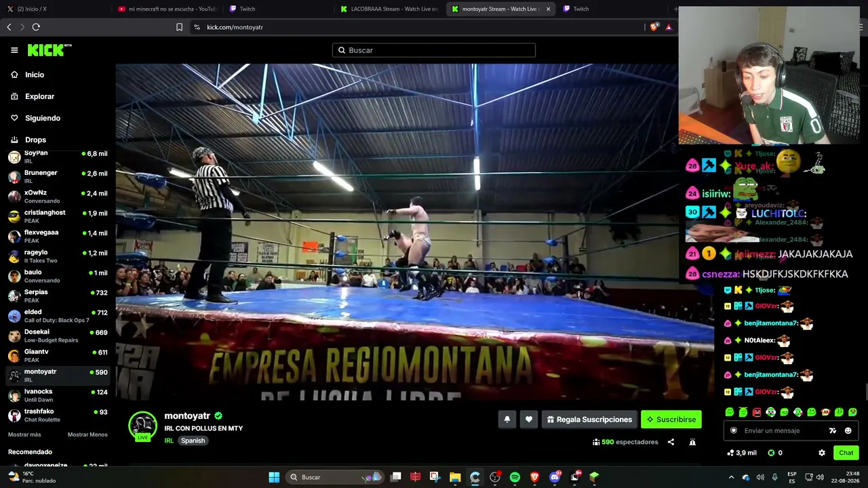Toggle notifications with the bell button
The image size is (868, 488).
click(507, 420)
